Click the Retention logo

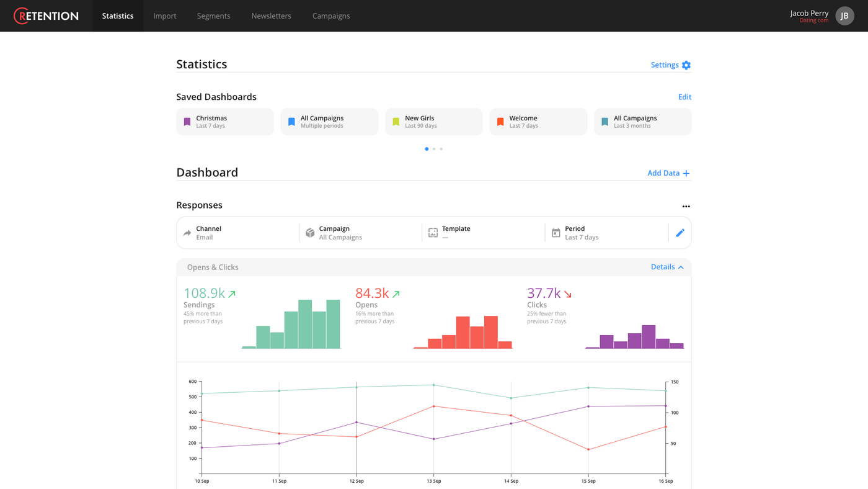point(46,16)
